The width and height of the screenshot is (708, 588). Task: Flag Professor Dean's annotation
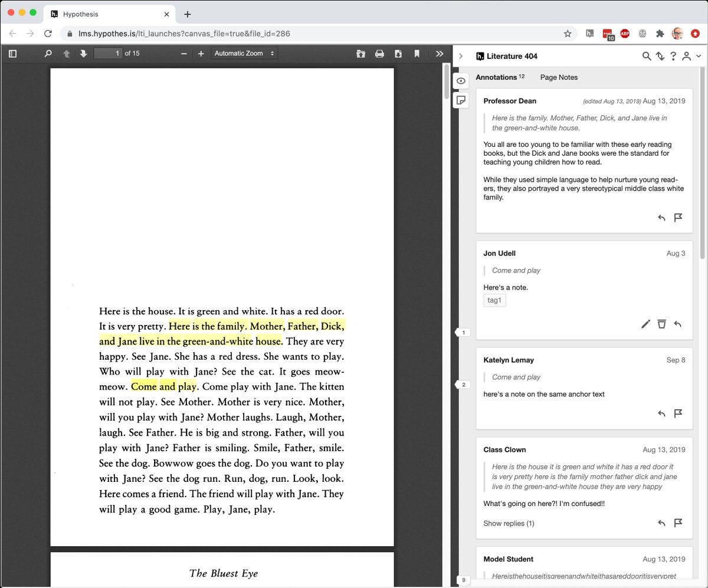[678, 218]
